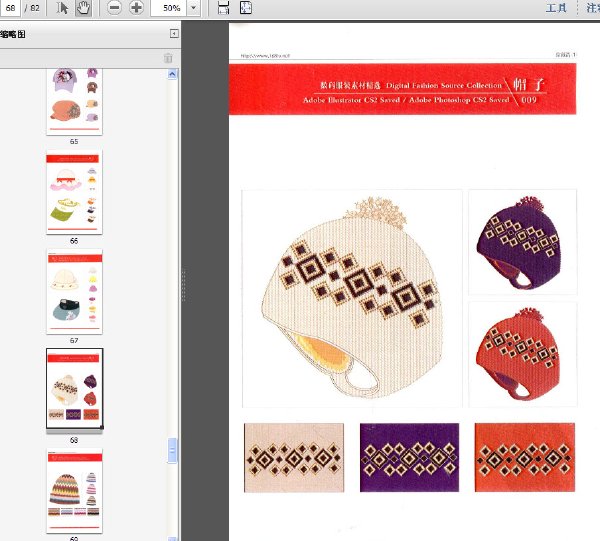600x541 pixels.
Task: Open the 工具 tools panel
Action: 556,8
